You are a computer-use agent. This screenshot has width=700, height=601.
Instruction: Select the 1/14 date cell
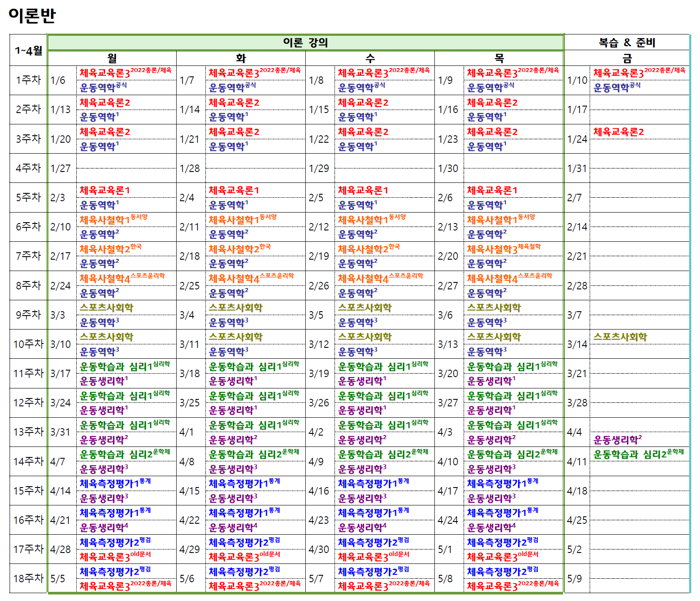pyautogui.click(x=191, y=110)
